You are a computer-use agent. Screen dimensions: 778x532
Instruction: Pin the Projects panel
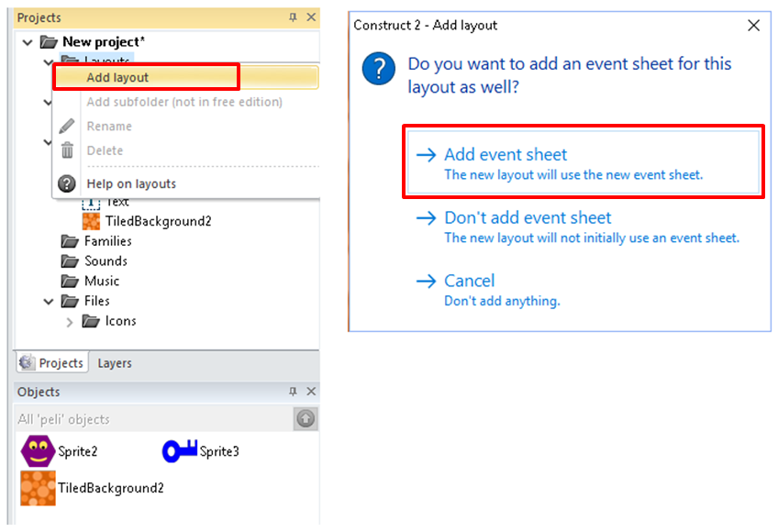(x=294, y=17)
